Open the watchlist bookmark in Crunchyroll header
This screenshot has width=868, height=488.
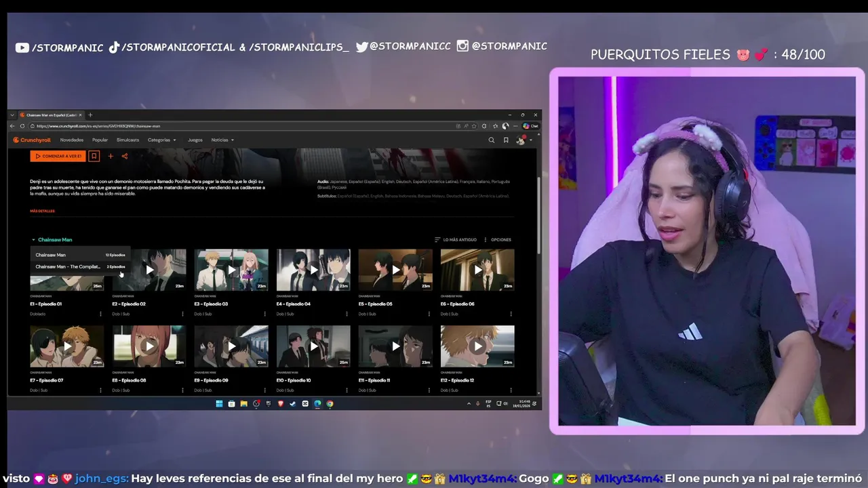[x=506, y=140]
